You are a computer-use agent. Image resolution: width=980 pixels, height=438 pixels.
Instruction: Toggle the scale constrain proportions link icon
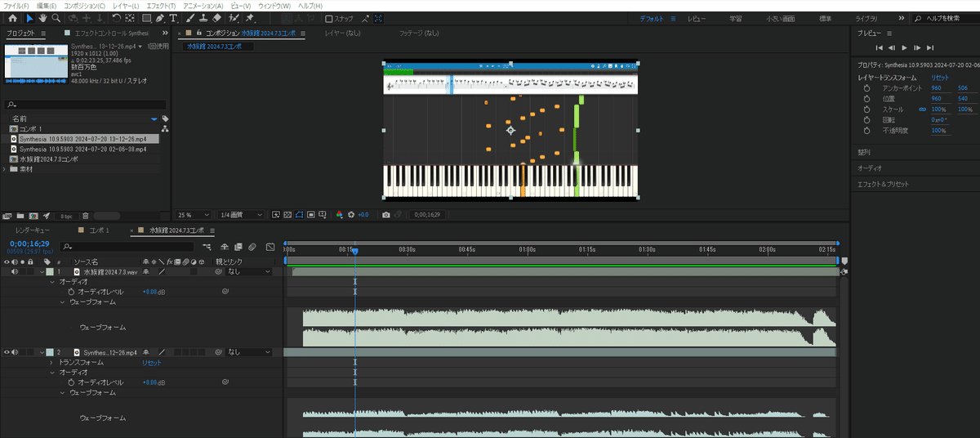click(x=922, y=109)
